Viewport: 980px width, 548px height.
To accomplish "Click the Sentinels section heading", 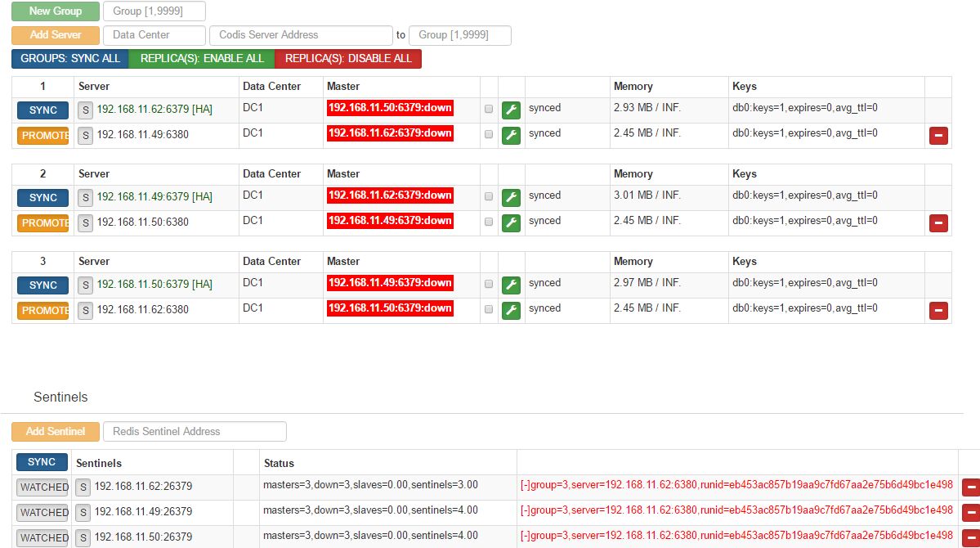I will click(x=60, y=398).
